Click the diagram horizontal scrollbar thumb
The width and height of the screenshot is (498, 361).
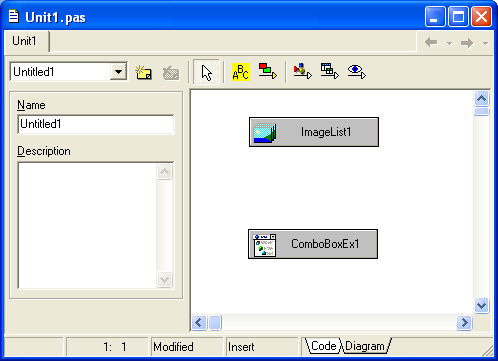(x=215, y=323)
